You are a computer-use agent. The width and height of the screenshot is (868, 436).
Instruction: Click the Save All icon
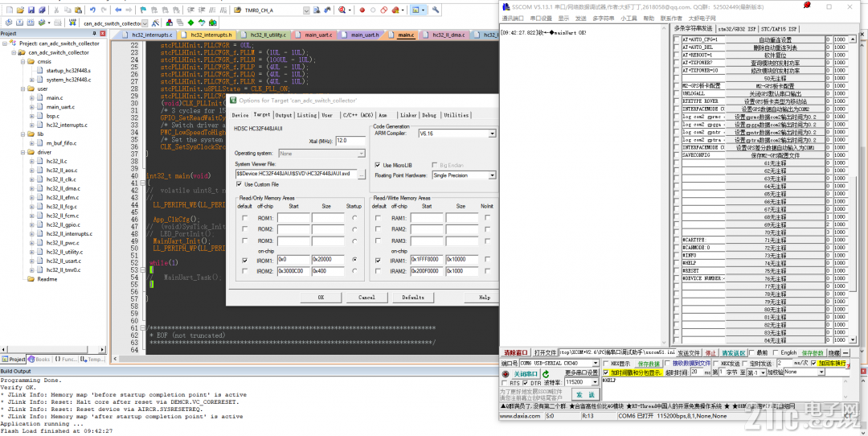43,10
